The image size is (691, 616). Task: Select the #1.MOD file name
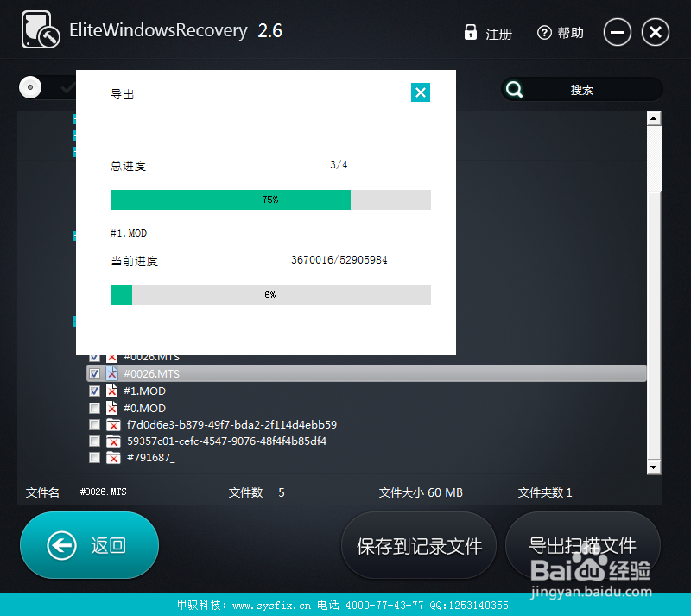click(144, 391)
